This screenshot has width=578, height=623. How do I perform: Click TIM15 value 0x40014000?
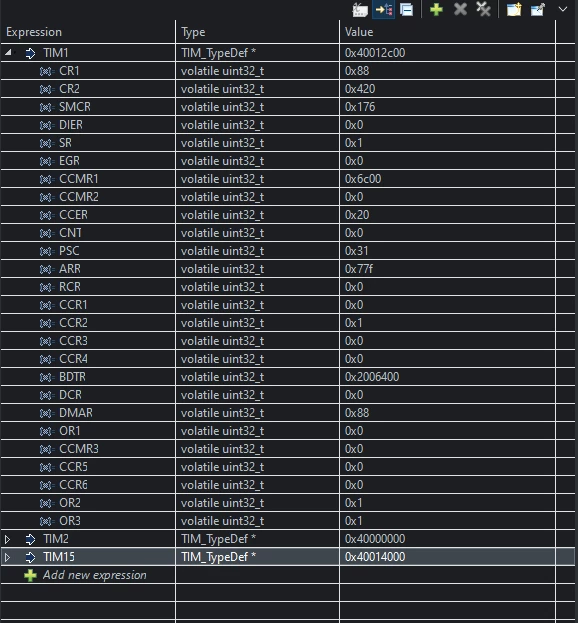(375, 557)
